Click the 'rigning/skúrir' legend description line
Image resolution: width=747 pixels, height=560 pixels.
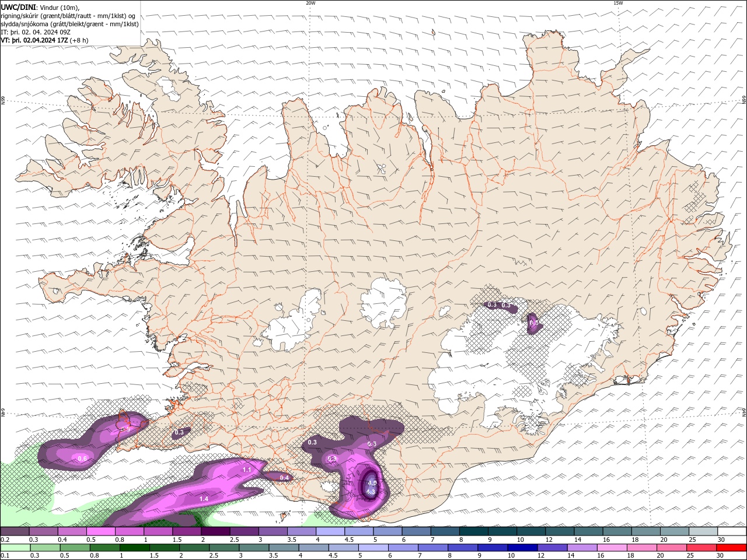[x=68, y=16]
